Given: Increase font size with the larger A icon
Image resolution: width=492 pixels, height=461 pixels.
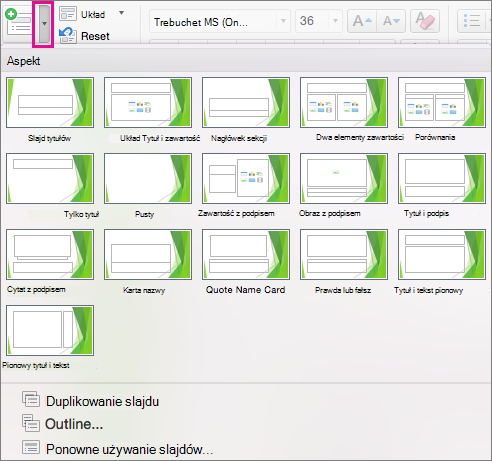Looking at the screenshot, I should coord(362,21).
